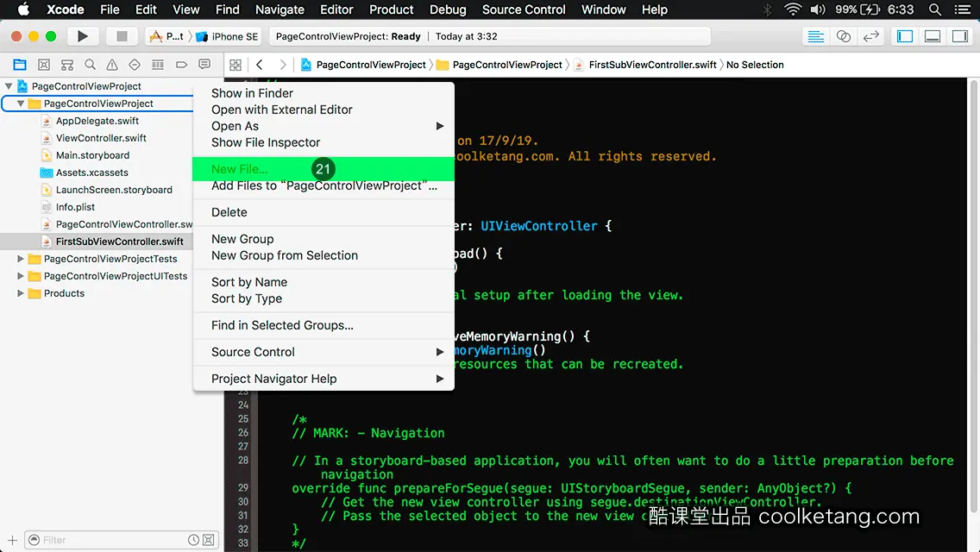Open Notification Center list icon
The width and height of the screenshot is (980, 552).
tap(963, 9)
